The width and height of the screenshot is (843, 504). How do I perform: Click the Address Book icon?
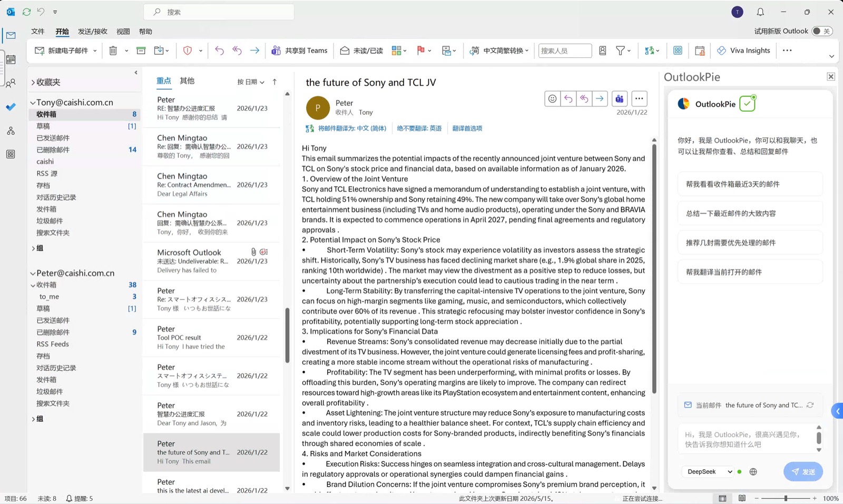pos(603,51)
